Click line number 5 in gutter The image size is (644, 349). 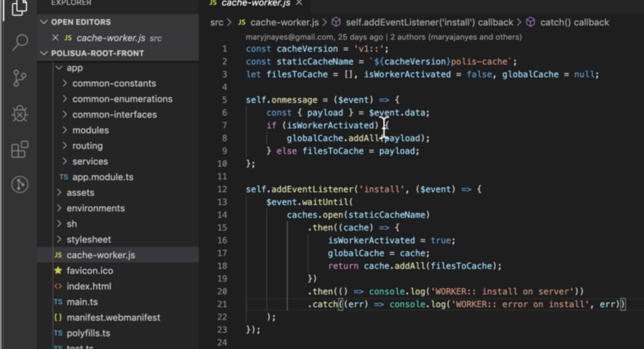point(225,100)
